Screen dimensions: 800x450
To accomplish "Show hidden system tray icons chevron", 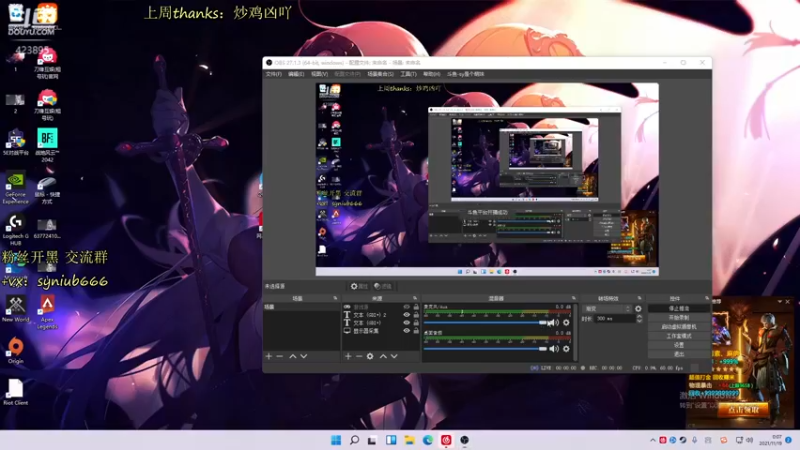I will (x=653, y=440).
